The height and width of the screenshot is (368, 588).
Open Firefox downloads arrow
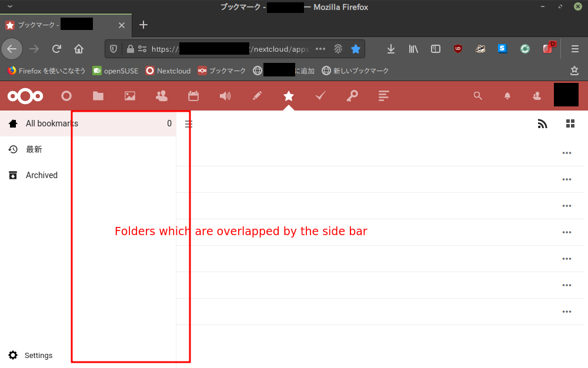click(x=391, y=49)
